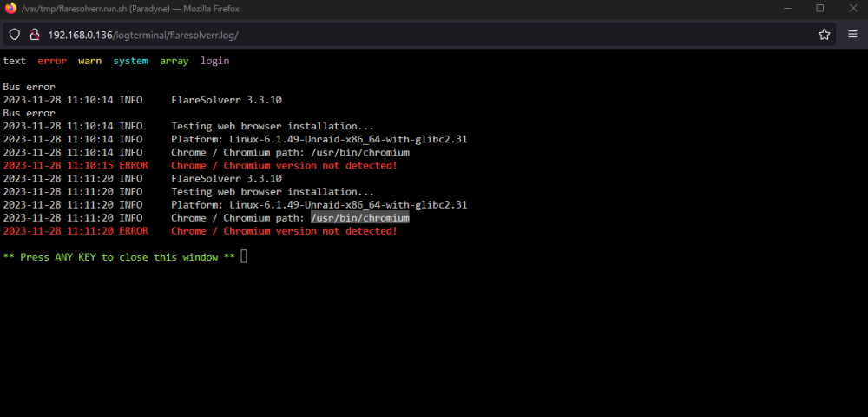Click the 11:11:20 Platform Linux-6.1.49-Unraid line
The height and width of the screenshot is (417, 868).
235,205
